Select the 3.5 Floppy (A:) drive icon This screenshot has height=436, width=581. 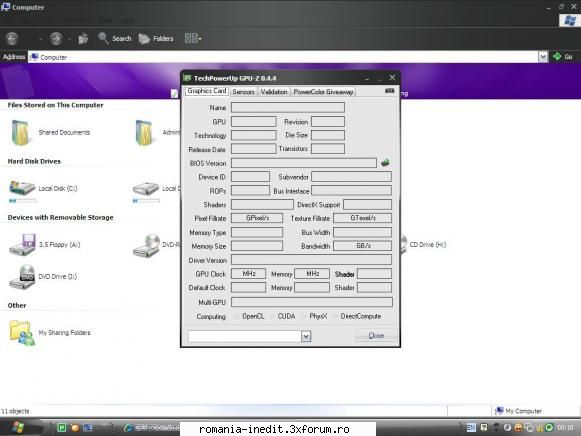click(x=22, y=244)
